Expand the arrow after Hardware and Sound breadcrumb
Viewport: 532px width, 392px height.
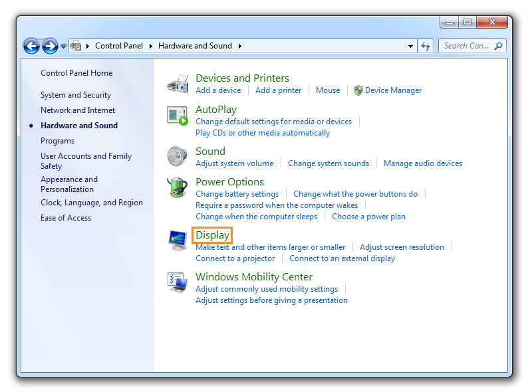click(x=240, y=46)
